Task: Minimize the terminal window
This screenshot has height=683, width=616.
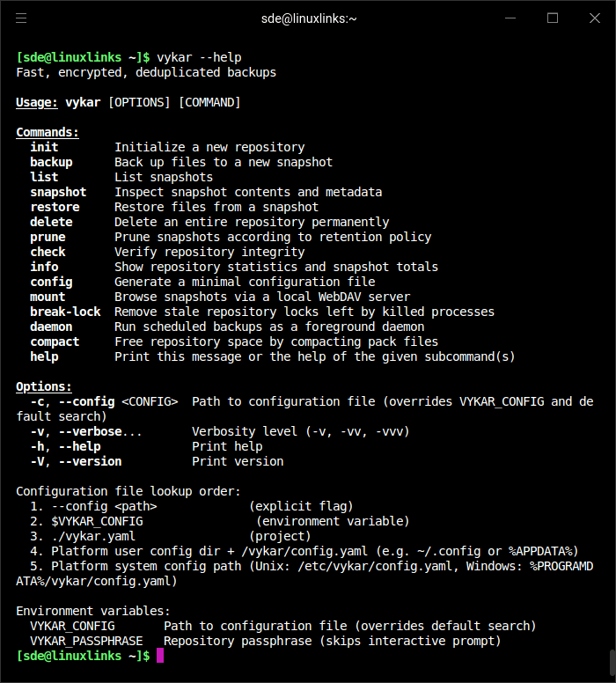Action: [510, 18]
